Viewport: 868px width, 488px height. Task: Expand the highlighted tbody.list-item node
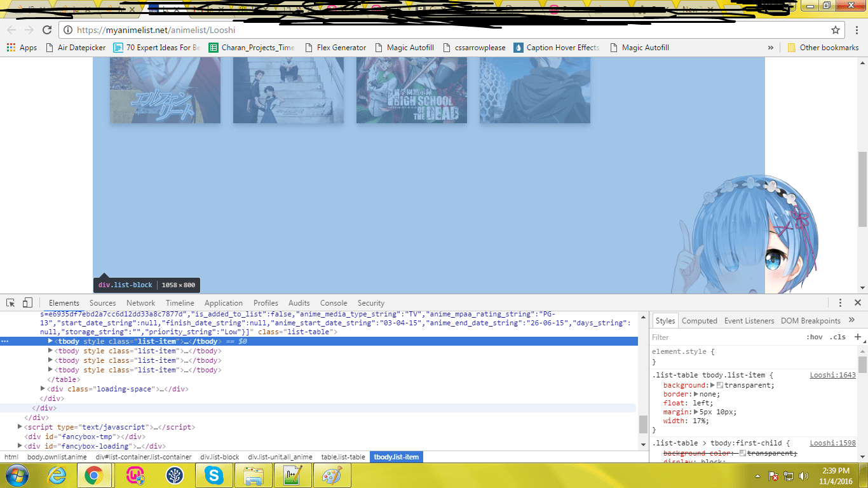click(50, 341)
